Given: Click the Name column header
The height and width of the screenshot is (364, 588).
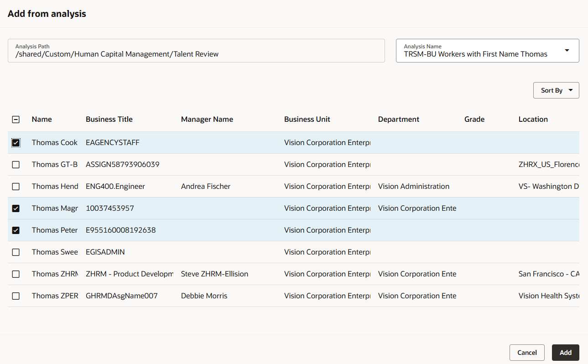Looking at the screenshot, I should [42, 119].
